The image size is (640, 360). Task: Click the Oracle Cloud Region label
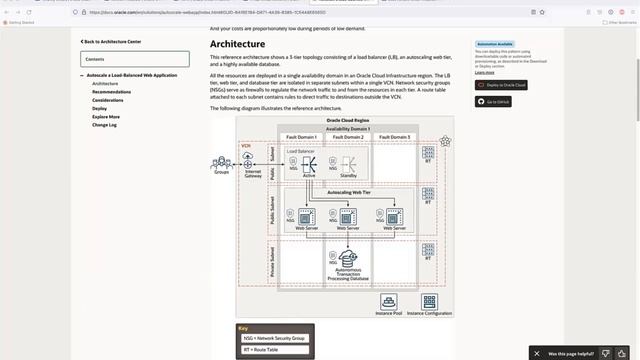[x=348, y=120]
